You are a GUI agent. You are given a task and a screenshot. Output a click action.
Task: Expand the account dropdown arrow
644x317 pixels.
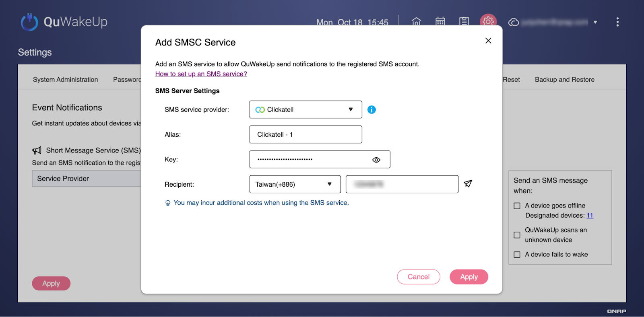(x=595, y=22)
